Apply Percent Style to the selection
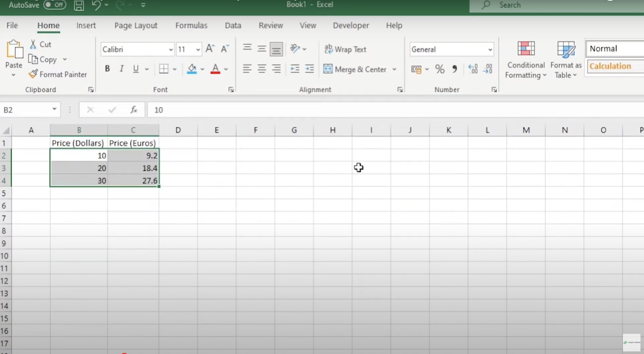Screen dimensions: 644x354 [x=440, y=69]
